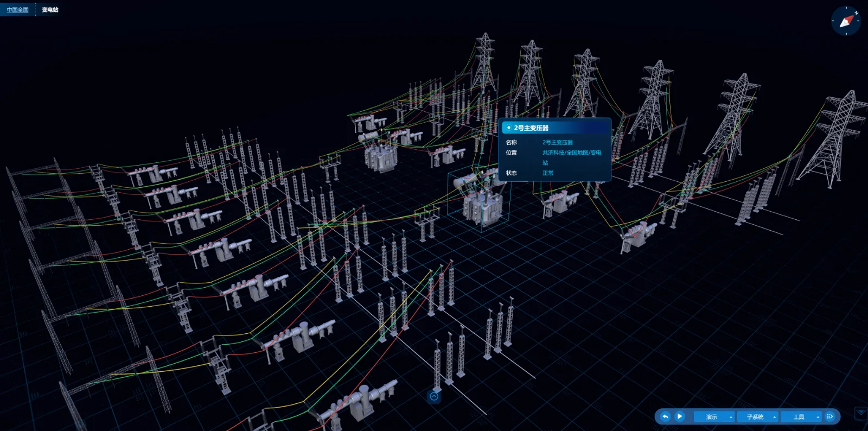Open the 子系统 dropdown menu
Viewport: 868px width, 431px height.
[758, 417]
